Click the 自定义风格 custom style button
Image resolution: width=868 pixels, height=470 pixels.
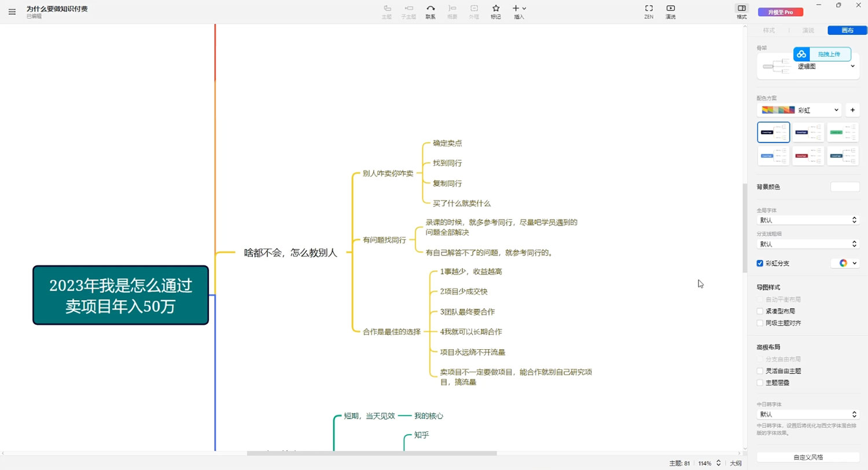[x=808, y=457]
